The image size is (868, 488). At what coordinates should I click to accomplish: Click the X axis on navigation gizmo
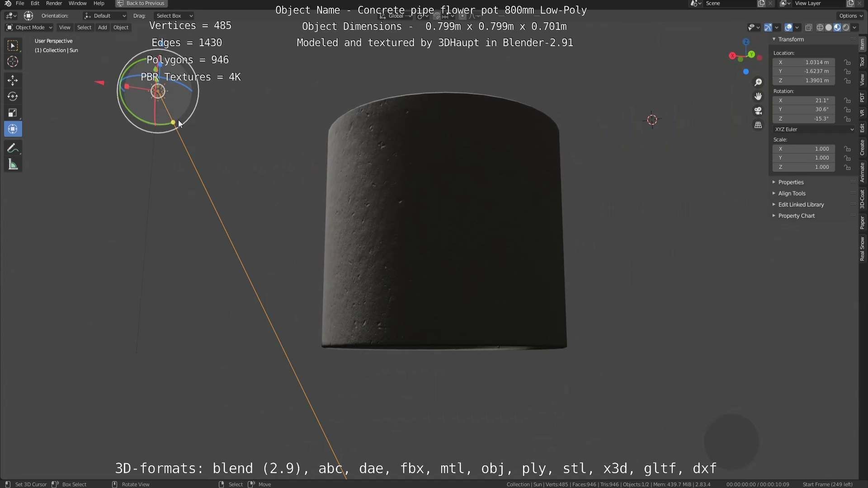tap(732, 56)
